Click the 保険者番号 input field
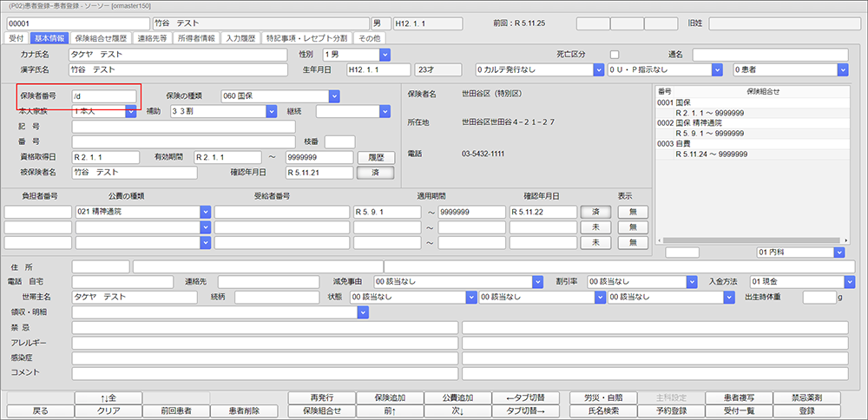Viewport: 868px width, 420px height. click(x=104, y=95)
